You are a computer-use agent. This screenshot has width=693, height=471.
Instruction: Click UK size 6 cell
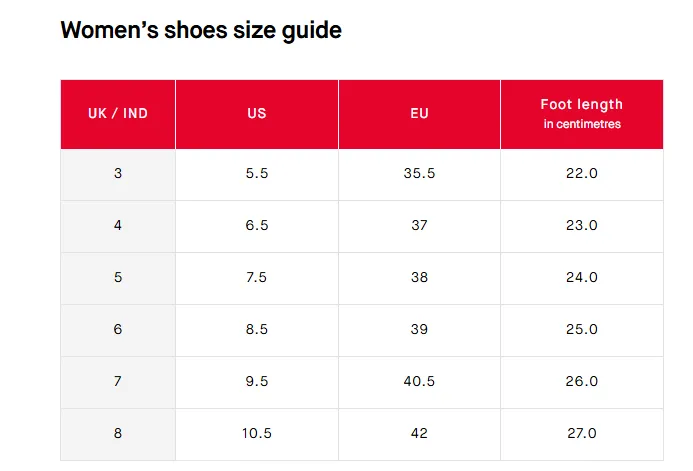tap(118, 330)
